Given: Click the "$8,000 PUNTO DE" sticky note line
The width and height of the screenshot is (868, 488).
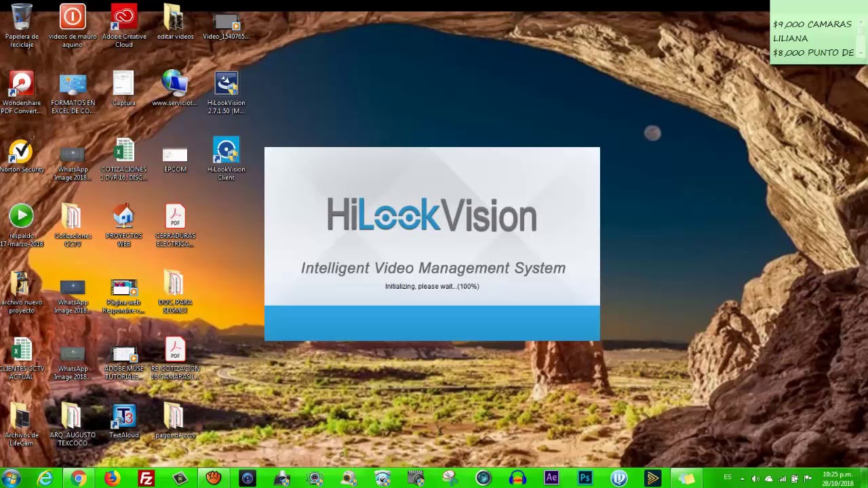Looking at the screenshot, I should (x=813, y=53).
